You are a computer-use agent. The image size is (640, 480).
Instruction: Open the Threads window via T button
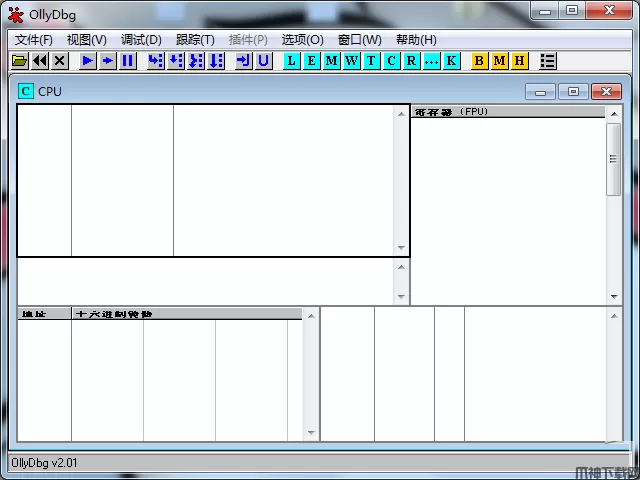coord(371,61)
